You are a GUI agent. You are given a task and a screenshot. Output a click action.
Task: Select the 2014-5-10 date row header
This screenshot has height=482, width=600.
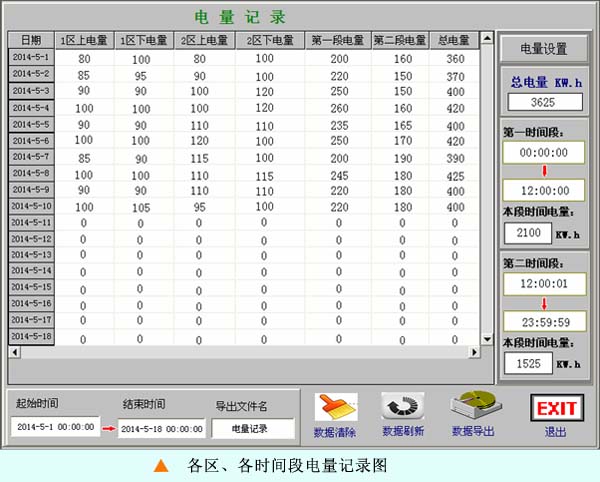[x=31, y=205]
